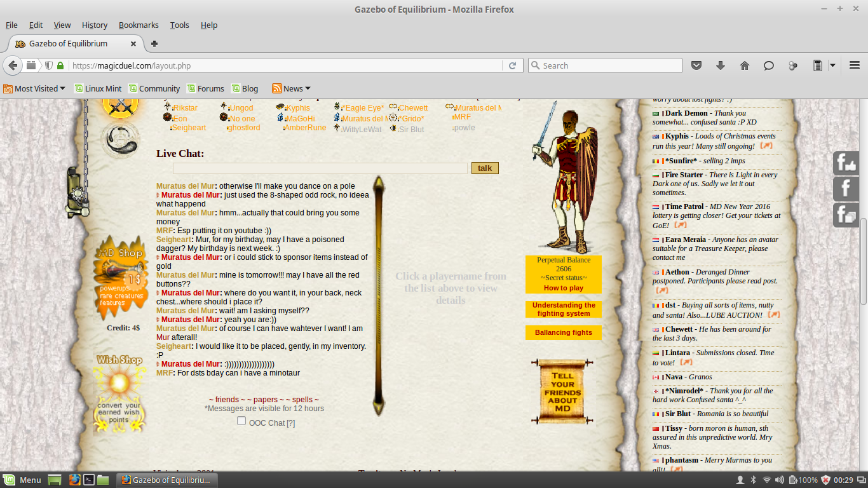Open the forum link icon beside Kyphis message

[766, 146]
